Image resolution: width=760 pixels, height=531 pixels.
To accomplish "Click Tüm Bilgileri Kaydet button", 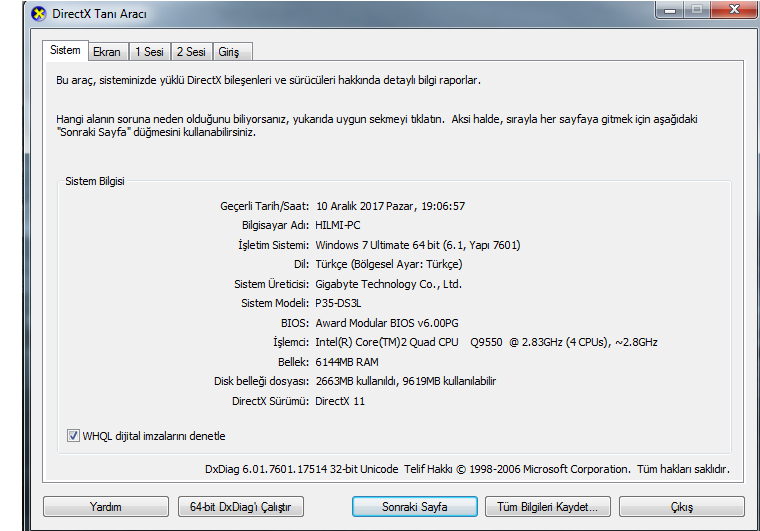I will [x=548, y=507].
